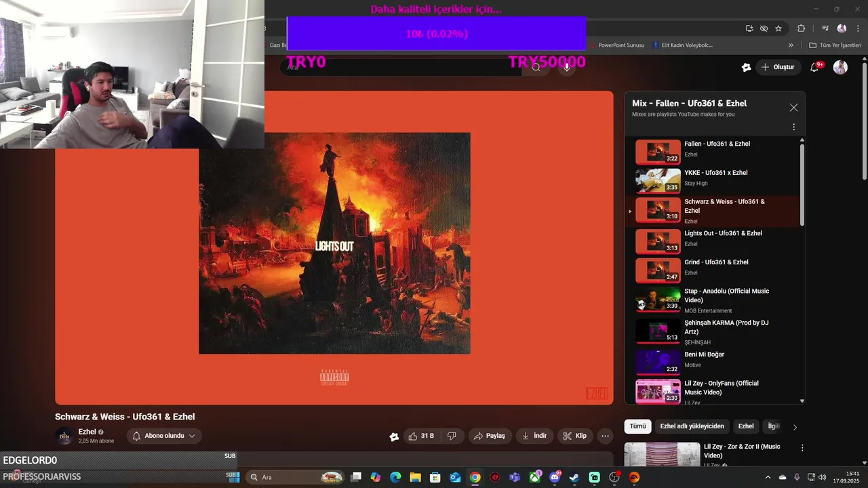This screenshot has height=488, width=868.
Task: Open the YouTube account avatar menu
Action: tap(840, 67)
